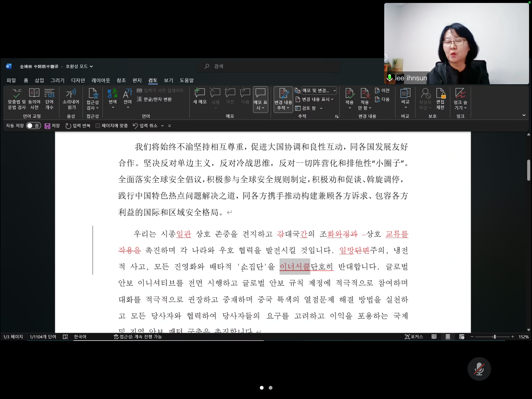Image resolution: width=532 pixels, height=399 pixels.
Task: Click the Compare (비교) documents icon
Action: [x=405, y=94]
